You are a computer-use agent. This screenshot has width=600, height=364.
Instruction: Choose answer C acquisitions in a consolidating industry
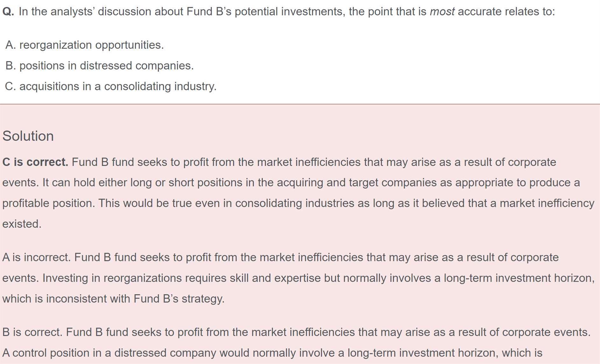(110, 87)
